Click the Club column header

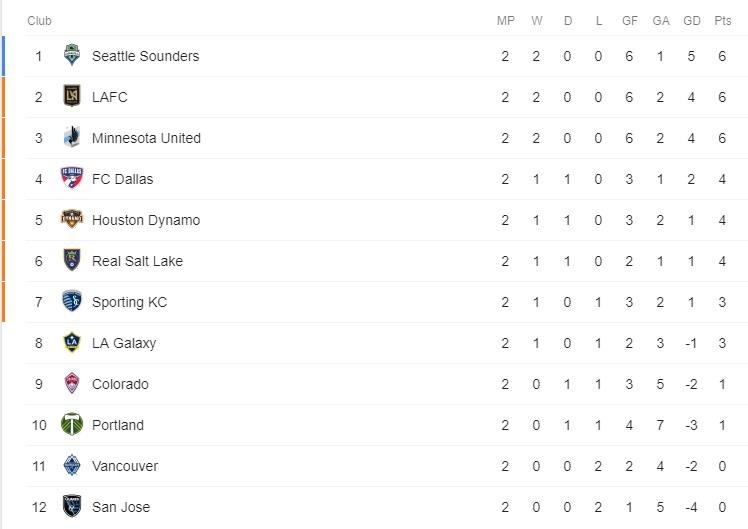pos(40,21)
